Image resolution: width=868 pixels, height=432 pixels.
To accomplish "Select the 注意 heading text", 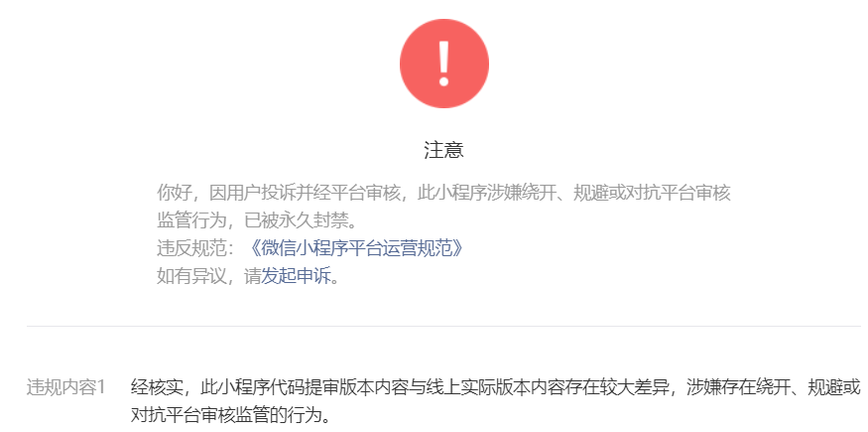I will pos(444,150).
